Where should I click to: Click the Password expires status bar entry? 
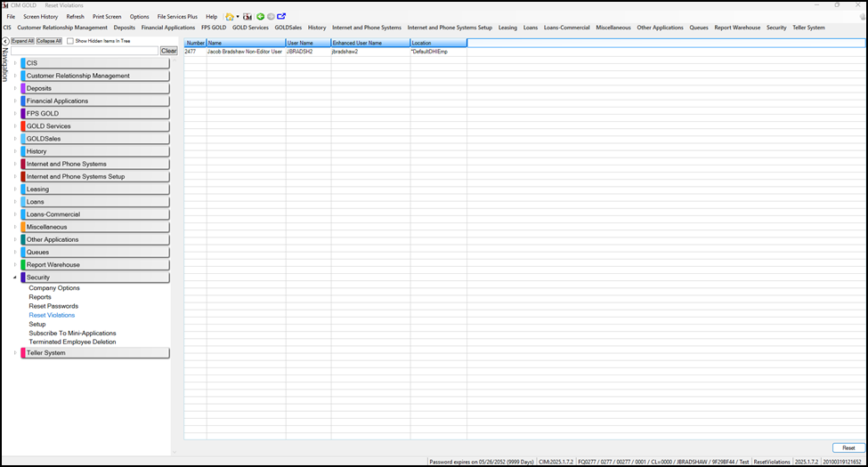482,462
